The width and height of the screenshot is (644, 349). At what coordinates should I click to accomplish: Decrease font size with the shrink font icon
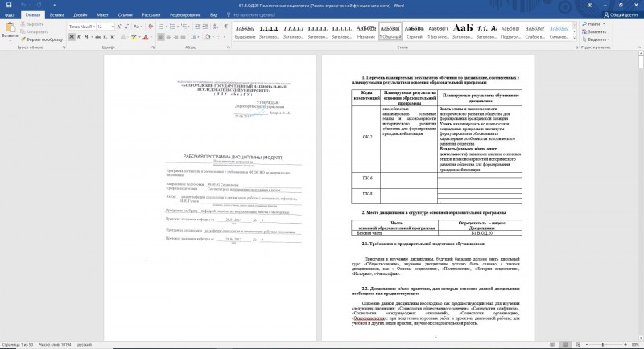[126, 27]
